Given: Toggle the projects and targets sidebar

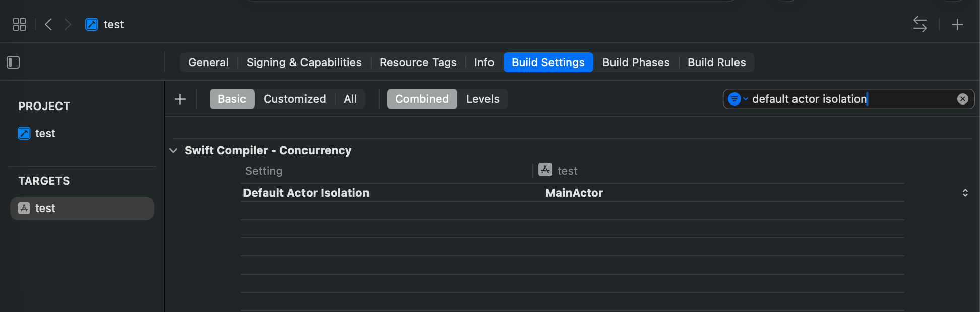Looking at the screenshot, I should click(13, 62).
